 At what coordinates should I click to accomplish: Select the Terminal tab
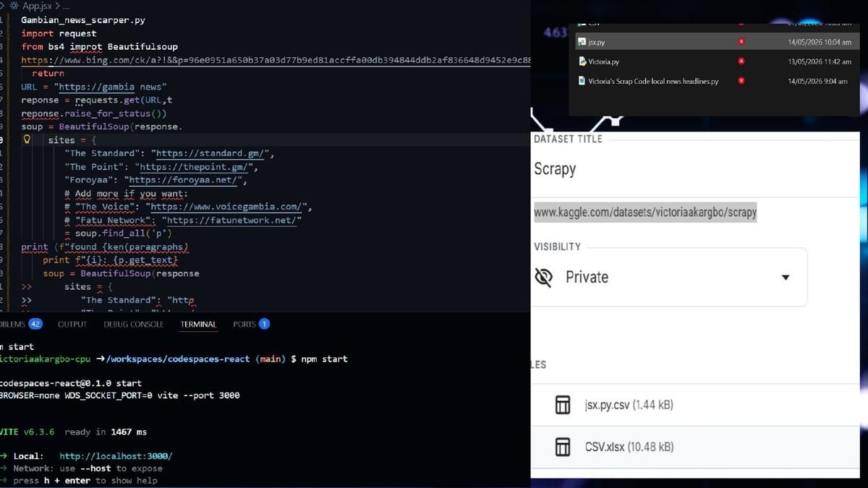pyautogui.click(x=198, y=325)
